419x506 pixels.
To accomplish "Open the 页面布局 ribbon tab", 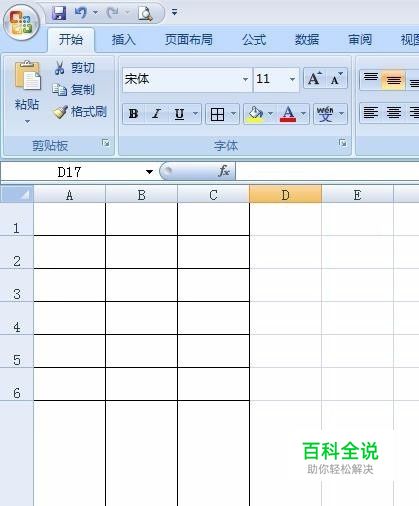I will (189, 40).
